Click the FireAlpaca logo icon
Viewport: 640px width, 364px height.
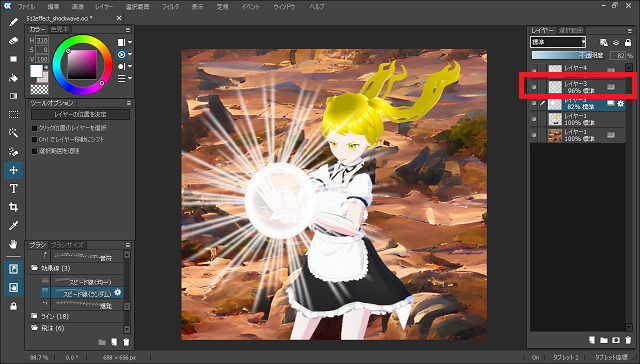pyautogui.click(x=7, y=6)
